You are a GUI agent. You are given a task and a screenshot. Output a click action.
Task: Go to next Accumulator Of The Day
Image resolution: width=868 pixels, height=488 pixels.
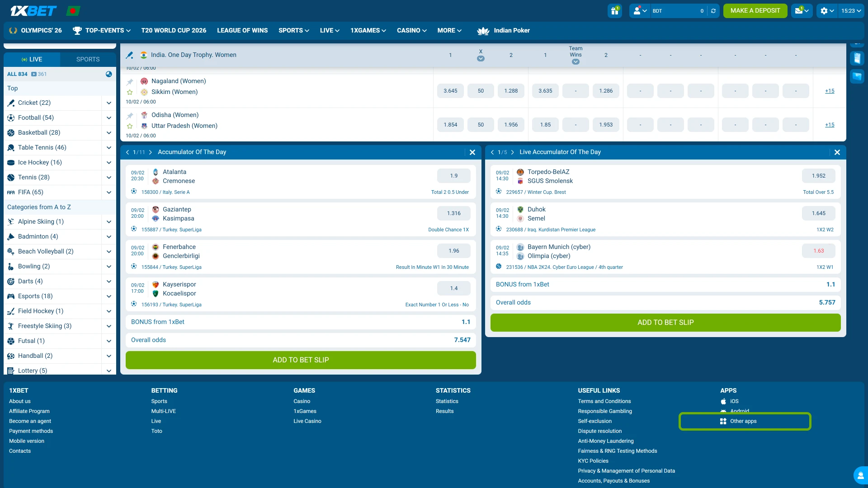[151, 152]
